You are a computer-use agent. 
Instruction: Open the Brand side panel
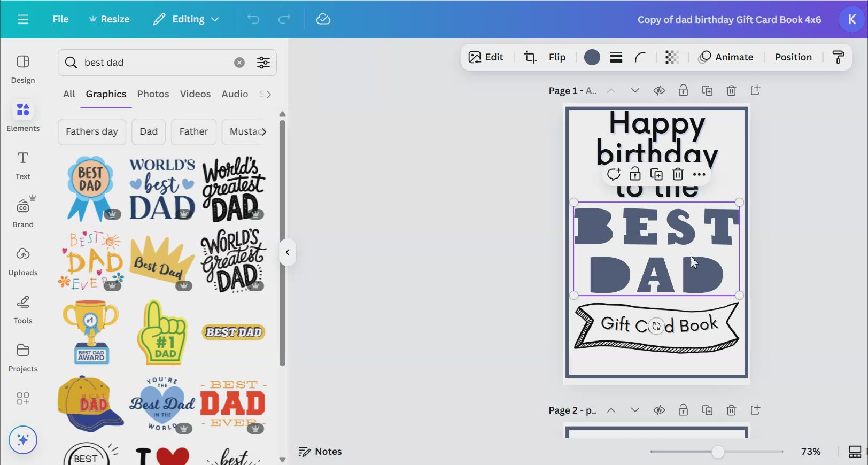[23, 213]
